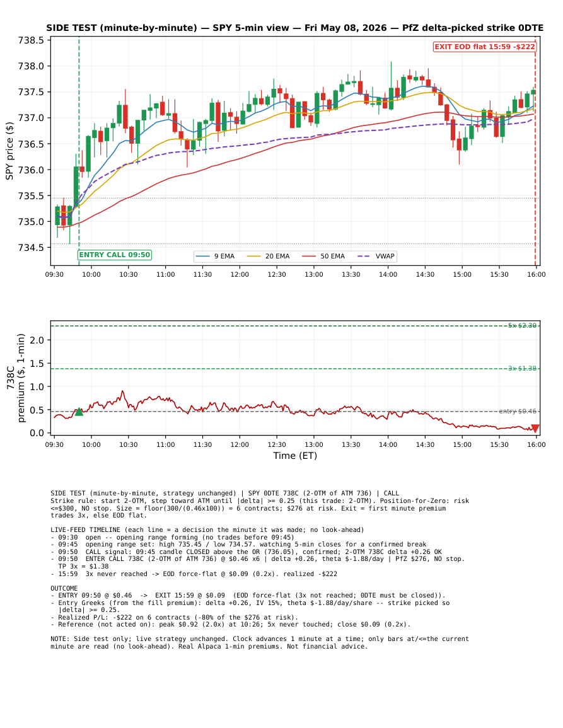The image size is (563, 728).
Task: Click the 12:00 tick on the price chart
Action: pyautogui.click(x=240, y=274)
